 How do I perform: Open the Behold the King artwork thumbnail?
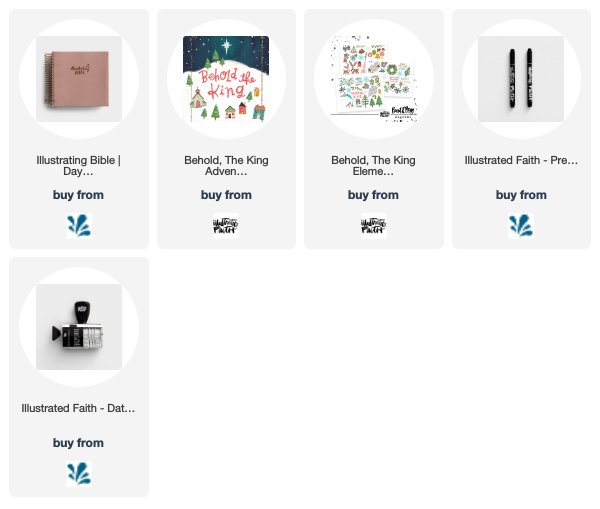tap(226, 79)
